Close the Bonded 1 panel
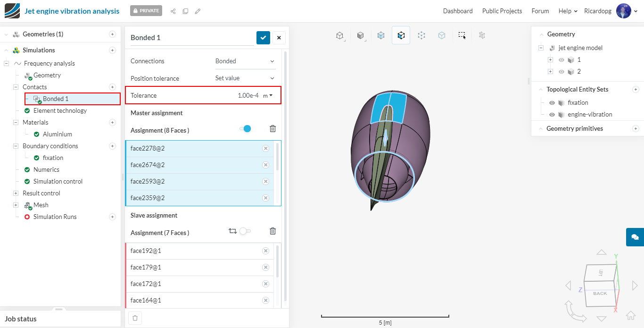This screenshot has width=644, height=328. pyautogui.click(x=279, y=38)
